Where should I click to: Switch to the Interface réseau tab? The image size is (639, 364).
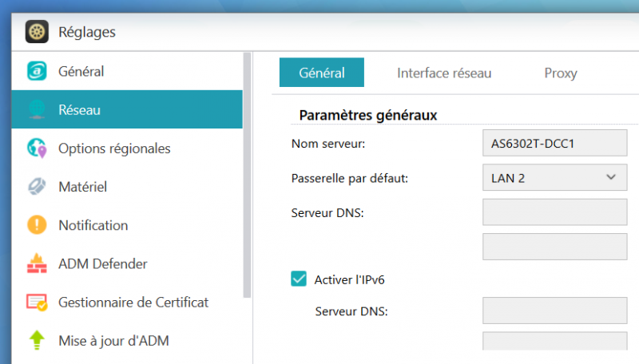pos(444,73)
